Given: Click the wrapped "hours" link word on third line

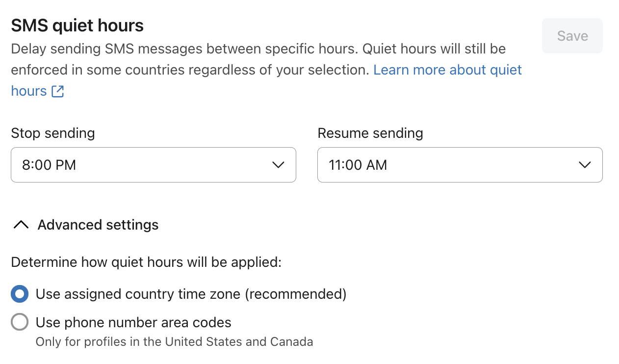Looking at the screenshot, I should click(x=29, y=91).
